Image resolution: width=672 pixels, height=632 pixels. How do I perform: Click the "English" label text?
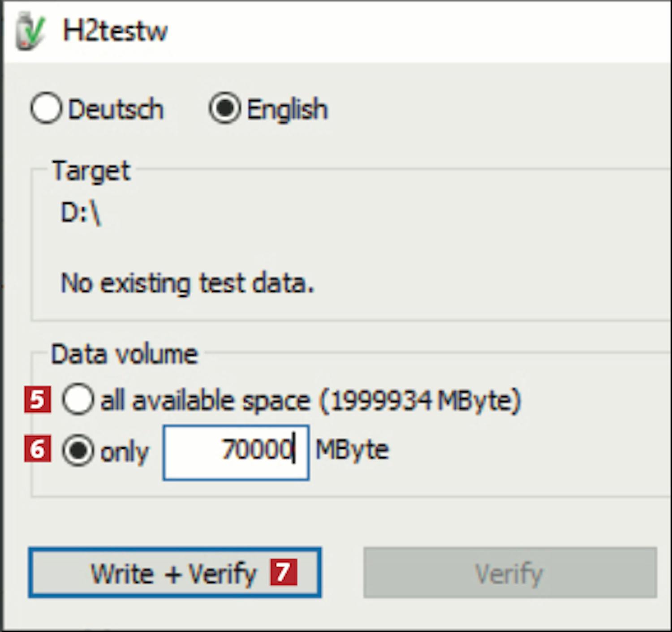click(x=287, y=109)
